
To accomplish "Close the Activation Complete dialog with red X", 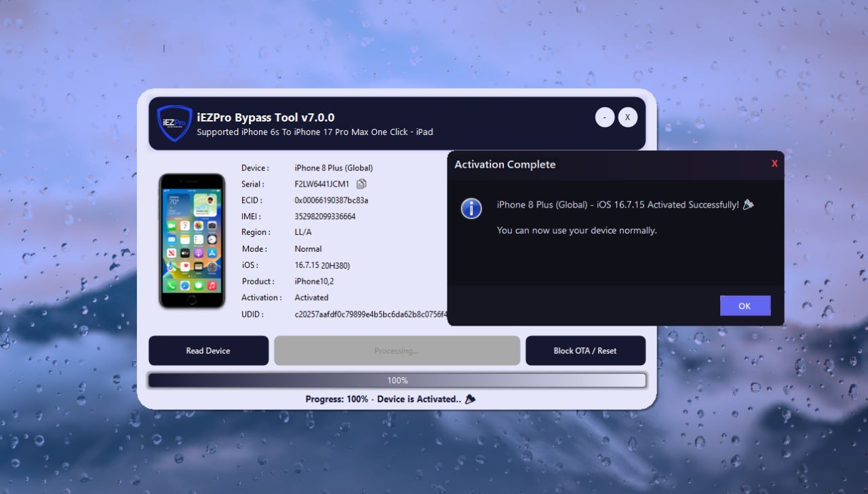I will coord(774,164).
